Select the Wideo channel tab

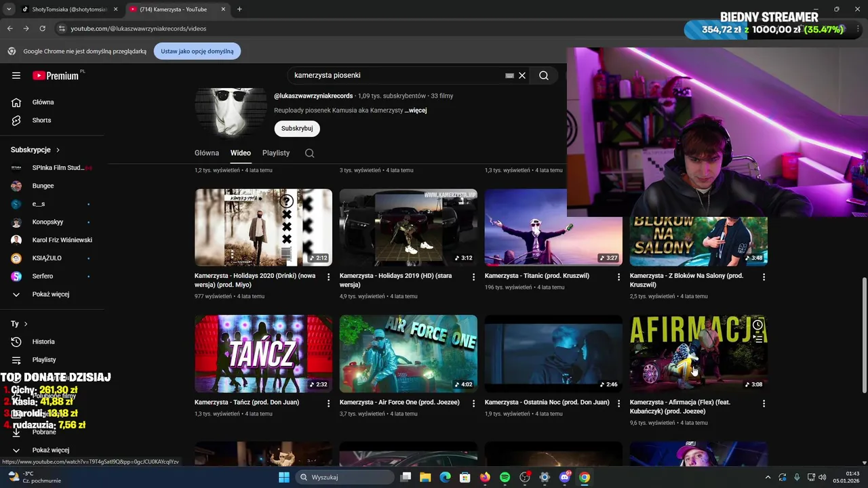pyautogui.click(x=241, y=153)
